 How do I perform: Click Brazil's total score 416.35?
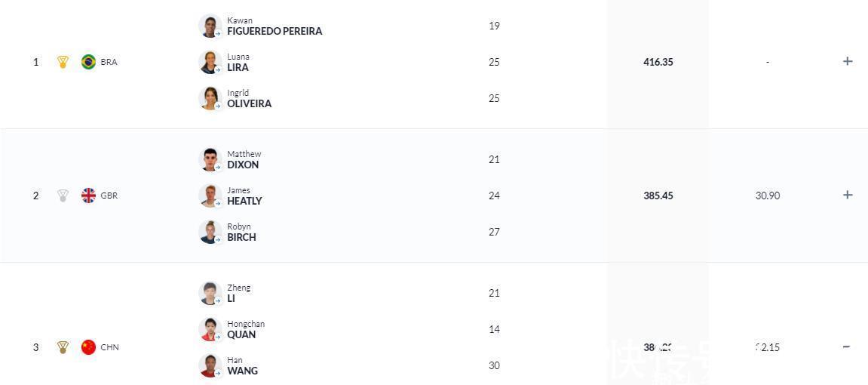[x=658, y=62]
